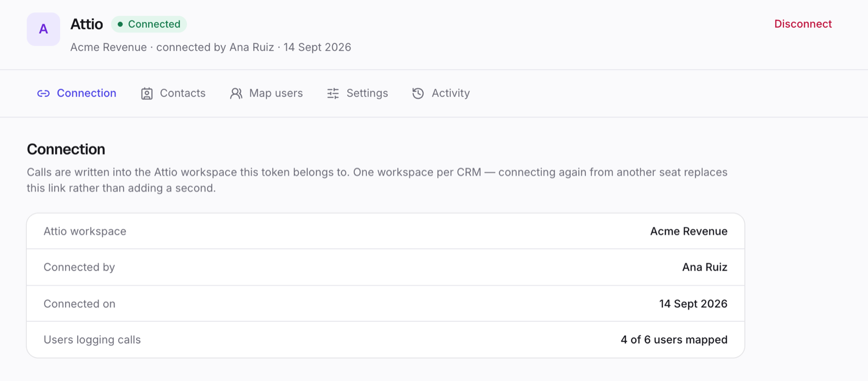The image size is (868, 381).
Task: Open the Connection tab
Action: [76, 93]
